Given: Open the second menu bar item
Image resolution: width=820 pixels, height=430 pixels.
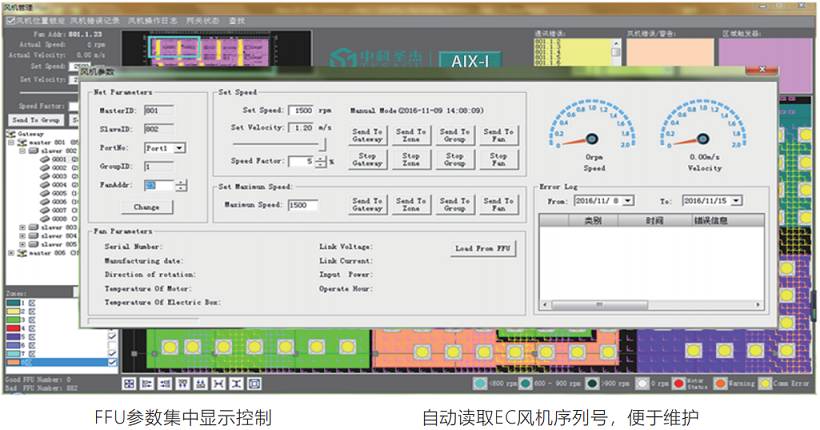Looking at the screenshot, I should (97, 20).
